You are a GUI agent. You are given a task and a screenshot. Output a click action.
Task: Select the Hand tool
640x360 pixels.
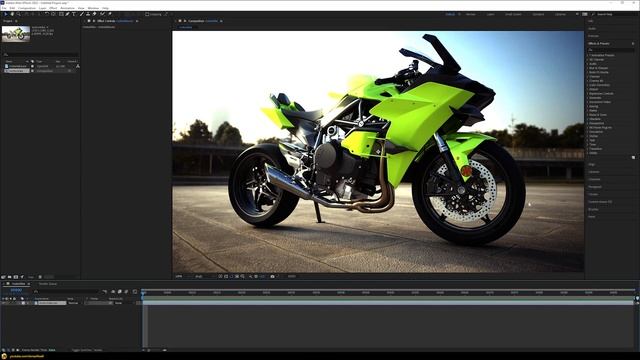point(12,14)
